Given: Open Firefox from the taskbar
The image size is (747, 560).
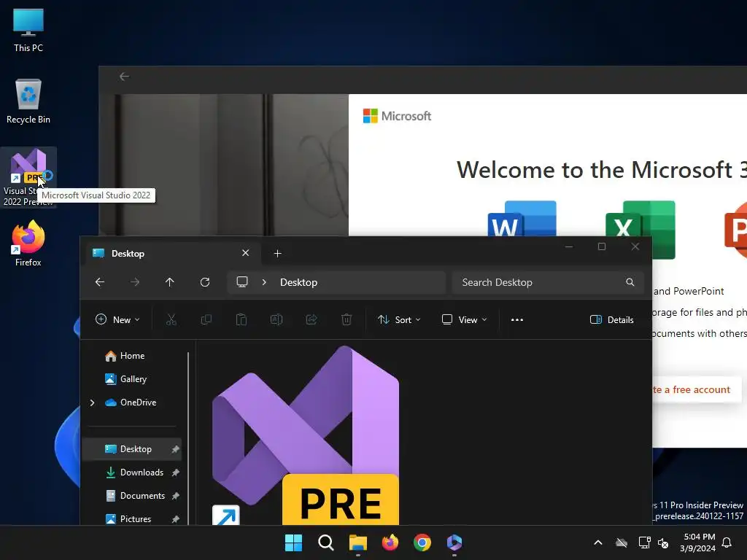Looking at the screenshot, I should (x=390, y=542).
